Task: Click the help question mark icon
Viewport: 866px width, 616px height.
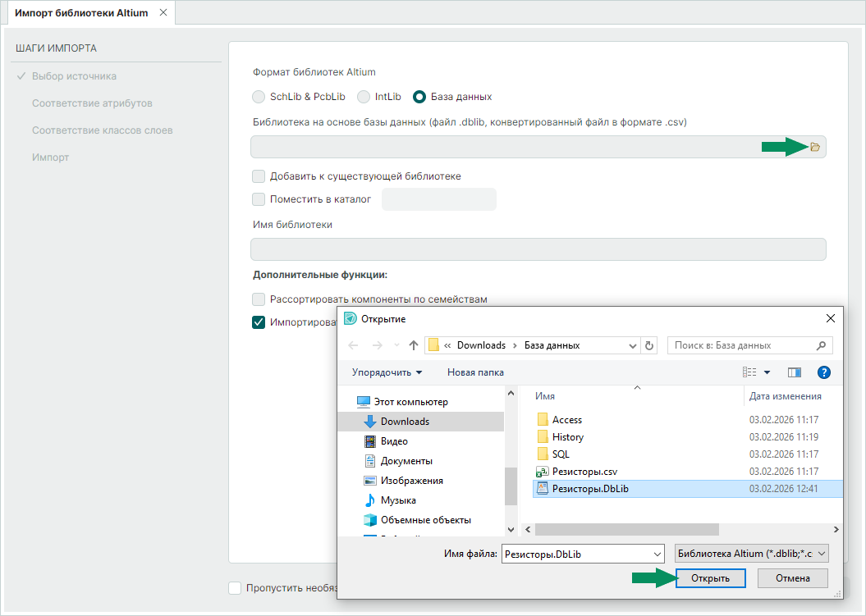Action: pyautogui.click(x=824, y=372)
